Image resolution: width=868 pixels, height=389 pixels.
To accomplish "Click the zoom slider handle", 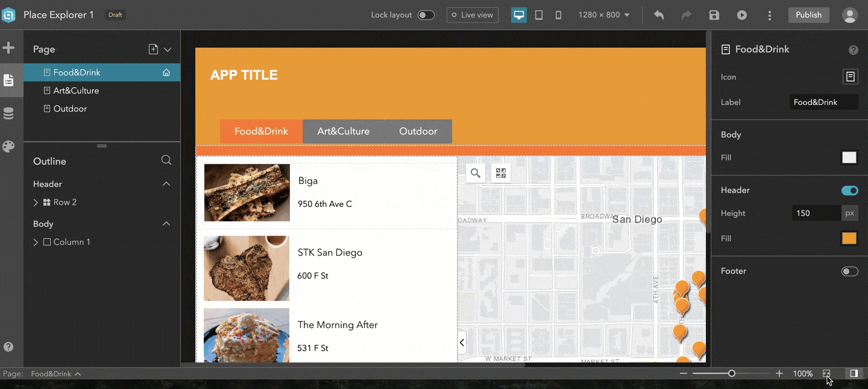I will 732,374.
